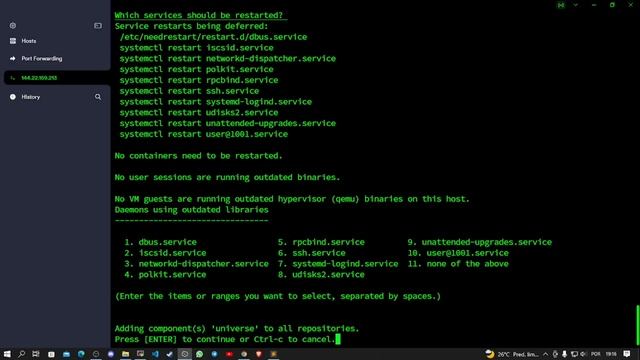Click the Port Forwarding arrow icon
The height and width of the screenshot is (360, 640).
pyautogui.click(x=13, y=59)
